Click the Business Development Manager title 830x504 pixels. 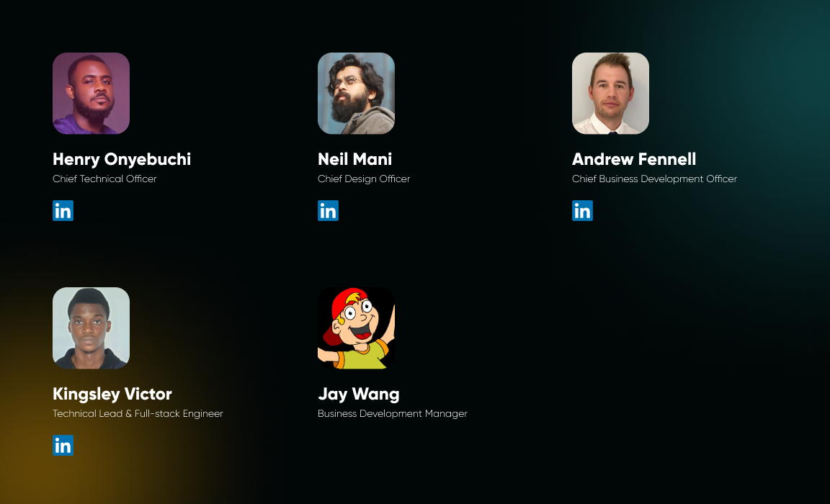click(x=392, y=413)
